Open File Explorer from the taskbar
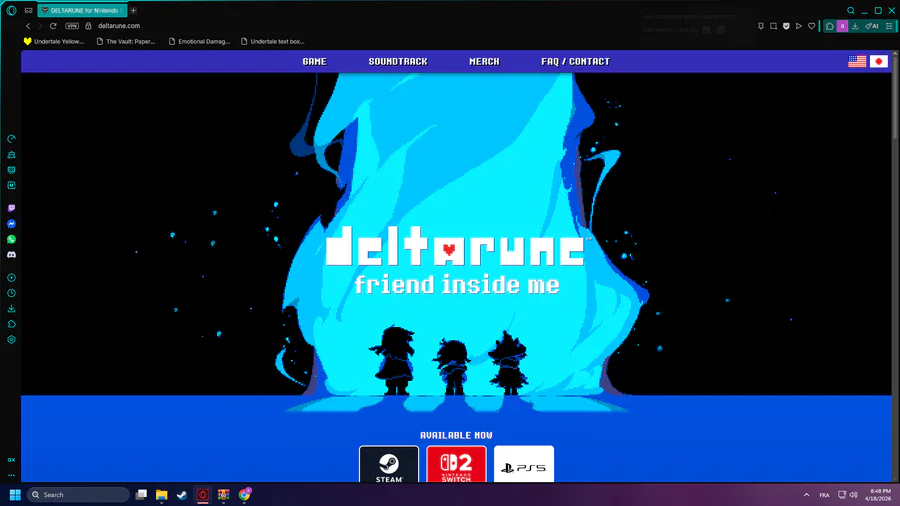Viewport: 900px width, 506px height. pos(162,495)
